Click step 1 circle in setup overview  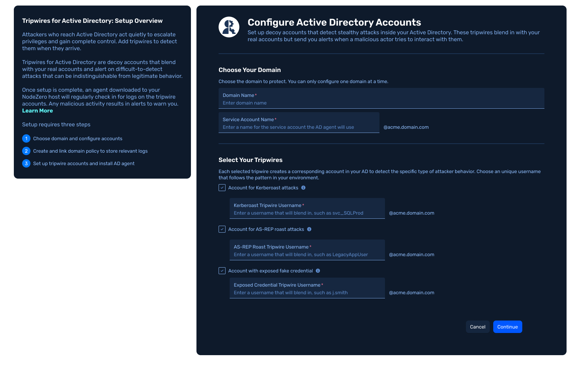[x=26, y=138]
